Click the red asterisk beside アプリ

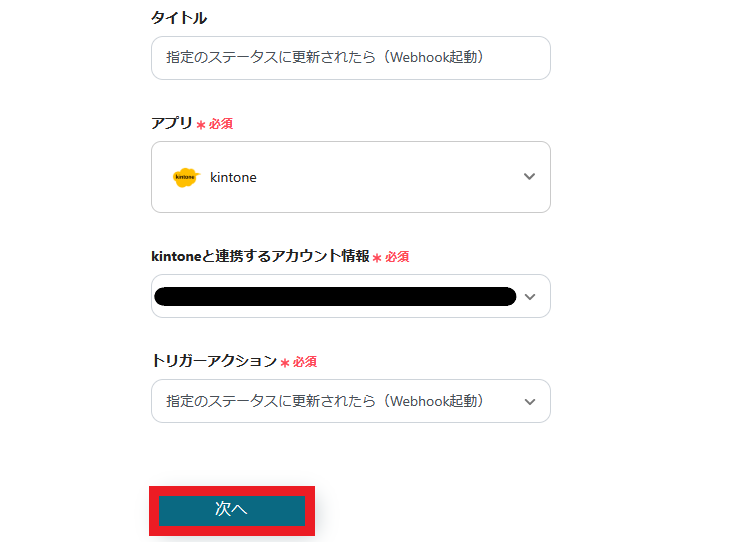(201, 125)
